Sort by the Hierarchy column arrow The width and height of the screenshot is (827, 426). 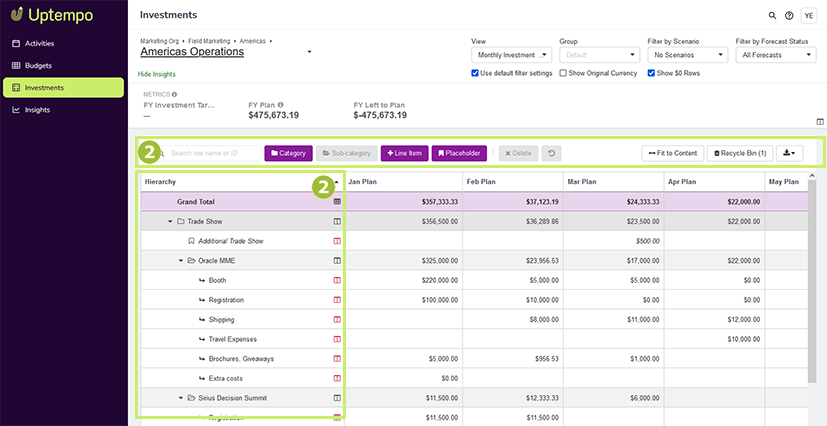336,182
